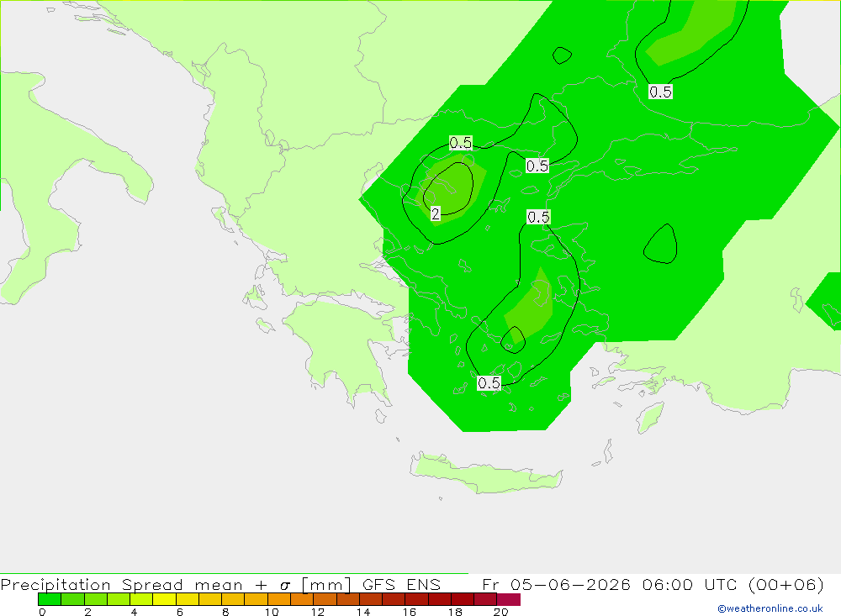Click the legend number 18
Viewport: 841px width, 616px height.
click(455, 612)
